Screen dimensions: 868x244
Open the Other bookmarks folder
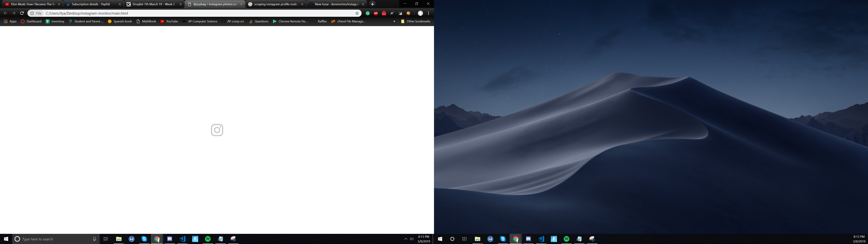415,21
